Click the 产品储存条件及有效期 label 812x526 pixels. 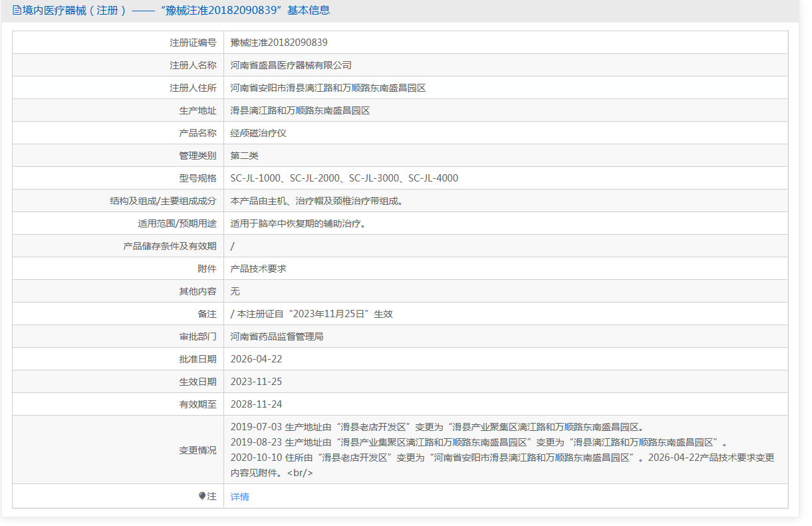pos(170,246)
